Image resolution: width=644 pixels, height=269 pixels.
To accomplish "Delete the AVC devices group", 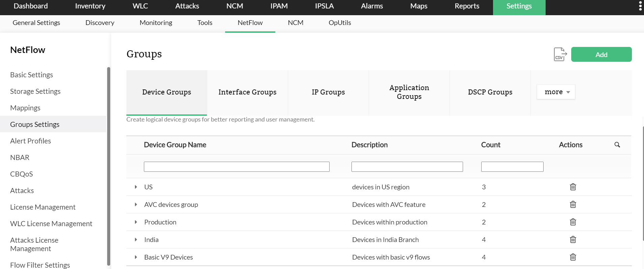I will [573, 205].
